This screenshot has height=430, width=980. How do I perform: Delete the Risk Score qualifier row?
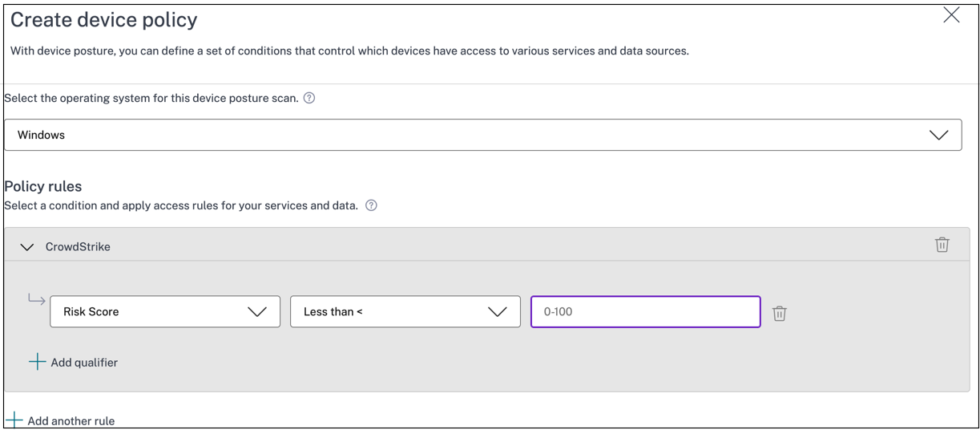(x=779, y=314)
